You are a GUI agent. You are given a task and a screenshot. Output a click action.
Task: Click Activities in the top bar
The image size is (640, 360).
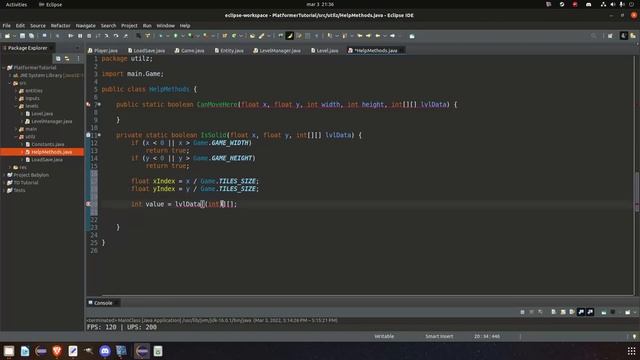point(16,4)
